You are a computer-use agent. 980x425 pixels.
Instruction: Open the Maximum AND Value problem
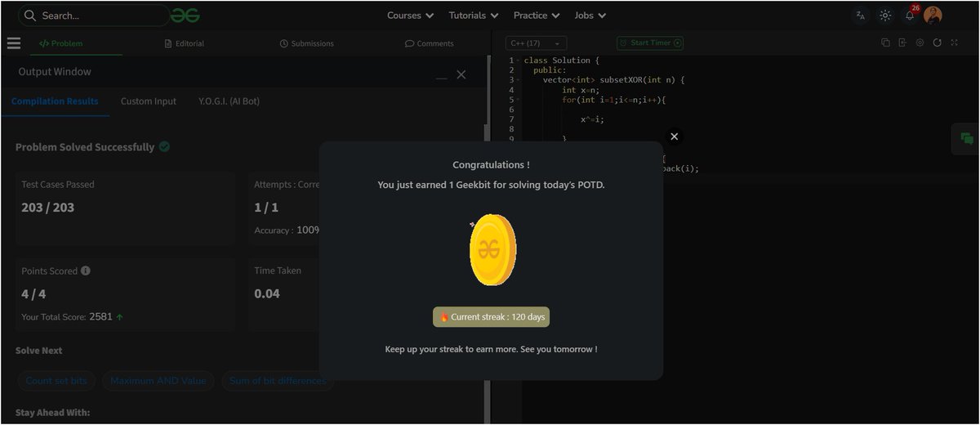158,381
